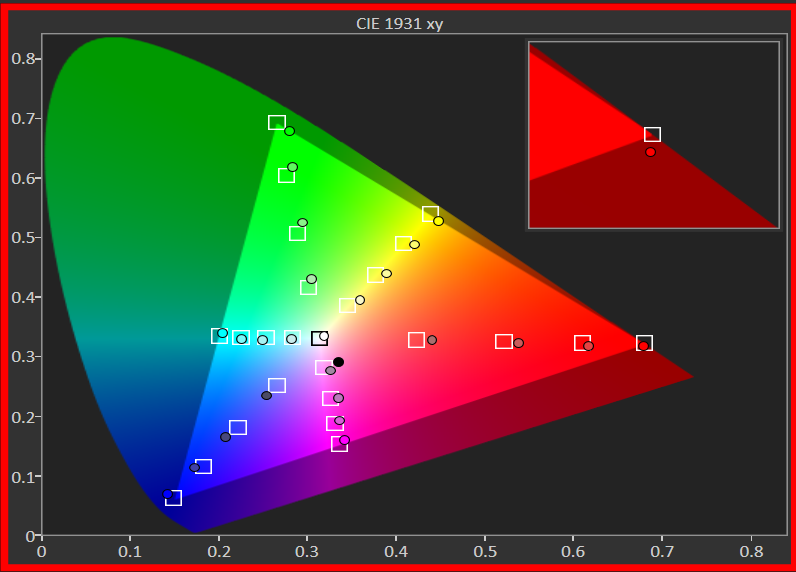Viewport: 796px width, 572px height.
Task: Select the green primary target square at the top
Action: point(277,123)
